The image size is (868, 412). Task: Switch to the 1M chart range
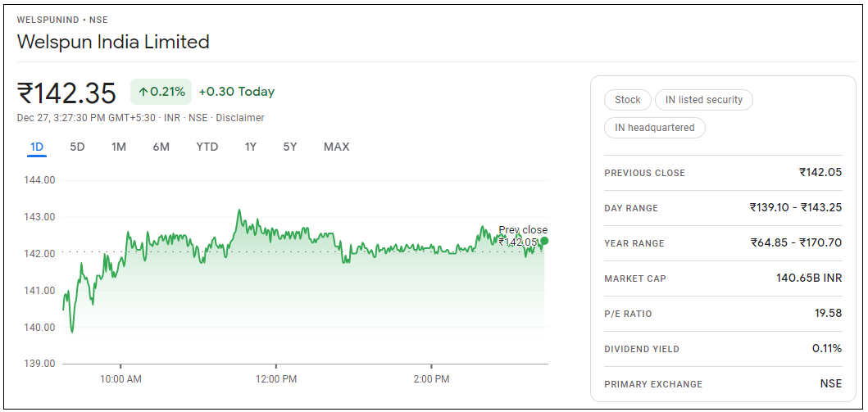(x=119, y=147)
